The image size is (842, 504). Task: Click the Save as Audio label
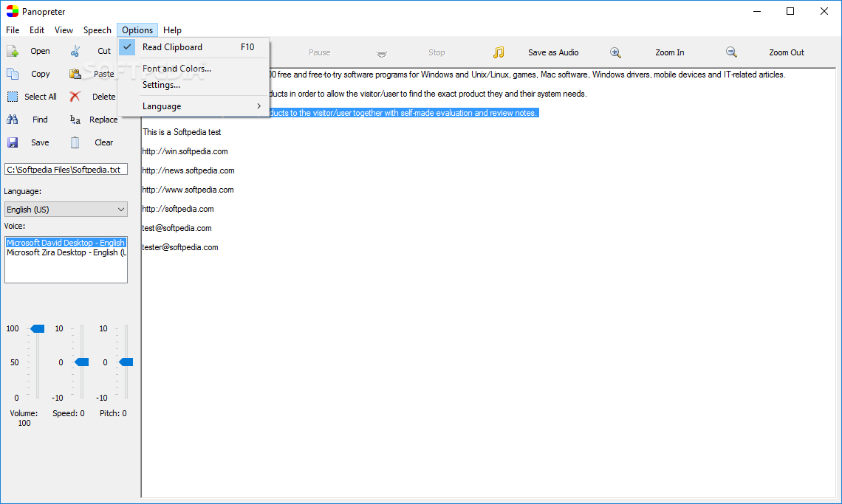[x=553, y=52]
